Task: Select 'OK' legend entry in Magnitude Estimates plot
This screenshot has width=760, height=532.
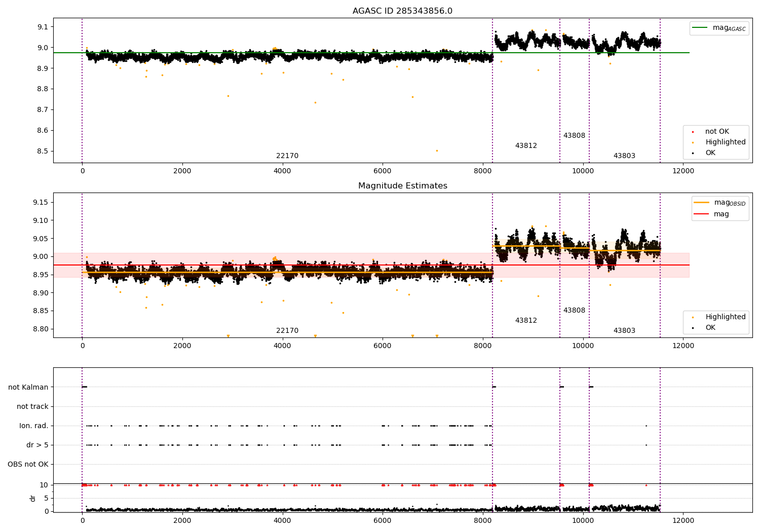Action: coord(710,328)
